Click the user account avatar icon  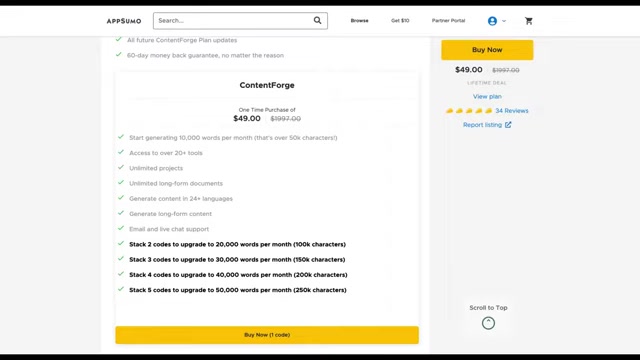[492, 21]
